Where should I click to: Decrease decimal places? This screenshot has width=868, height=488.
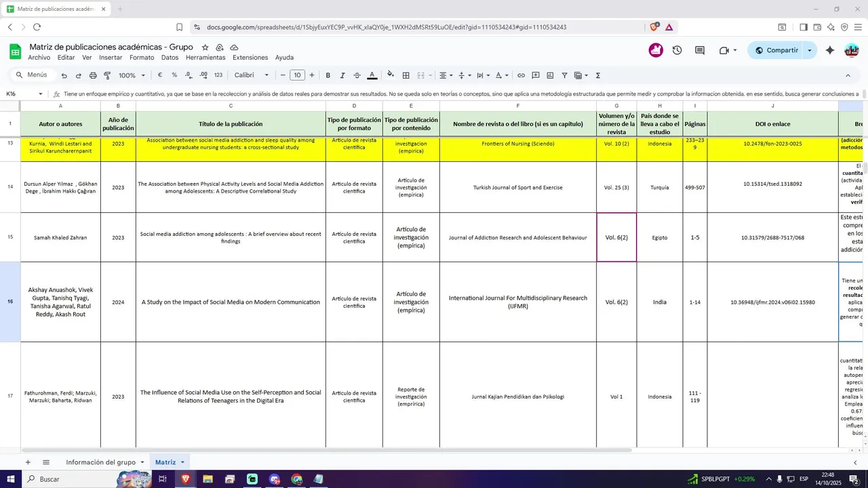189,75
